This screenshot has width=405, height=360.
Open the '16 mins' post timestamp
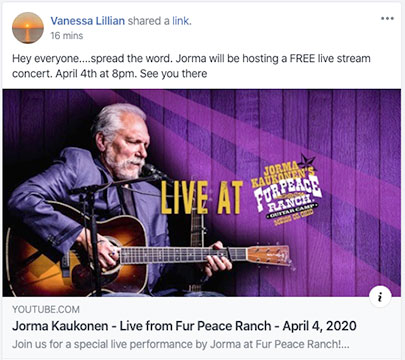(x=67, y=36)
